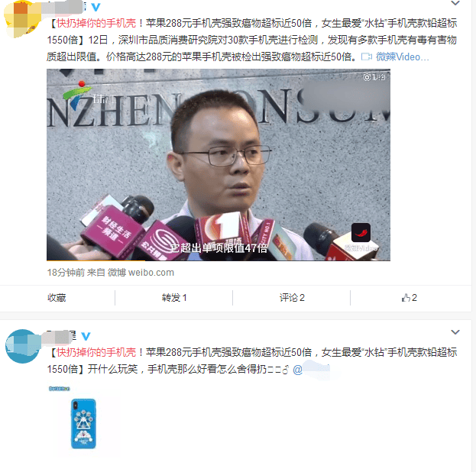Open the 微辣Video link
This screenshot has height=472, width=476.
click(x=402, y=57)
